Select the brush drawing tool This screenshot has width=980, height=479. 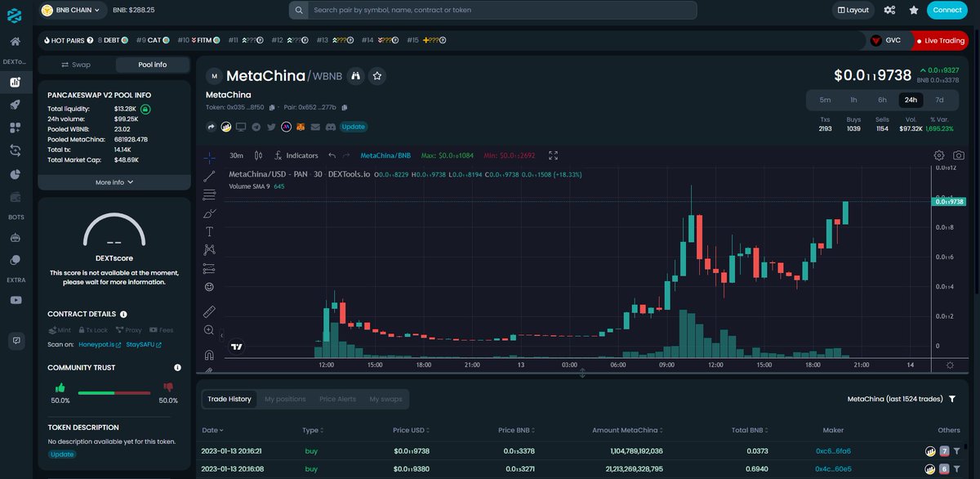(209, 213)
